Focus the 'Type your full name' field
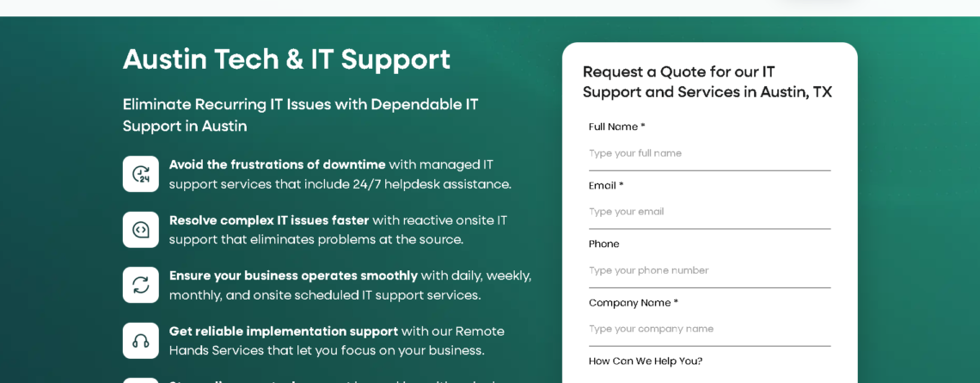 click(709, 153)
